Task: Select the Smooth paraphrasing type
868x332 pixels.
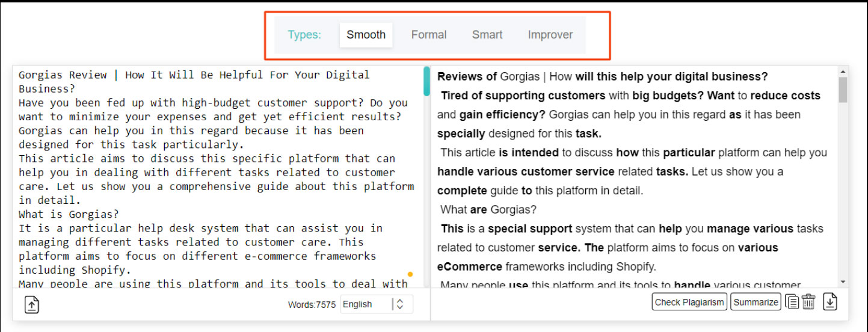Action: click(366, 35)
